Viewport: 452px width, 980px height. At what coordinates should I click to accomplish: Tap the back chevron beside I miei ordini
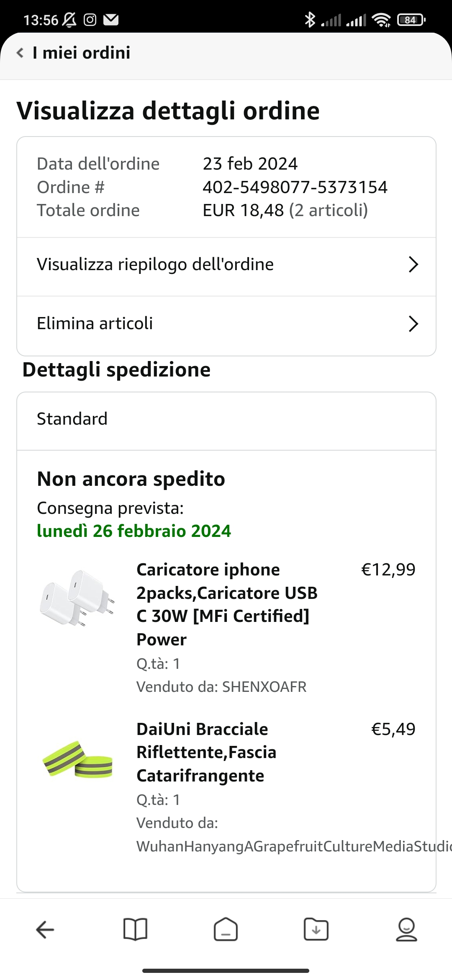click(20, 53)
